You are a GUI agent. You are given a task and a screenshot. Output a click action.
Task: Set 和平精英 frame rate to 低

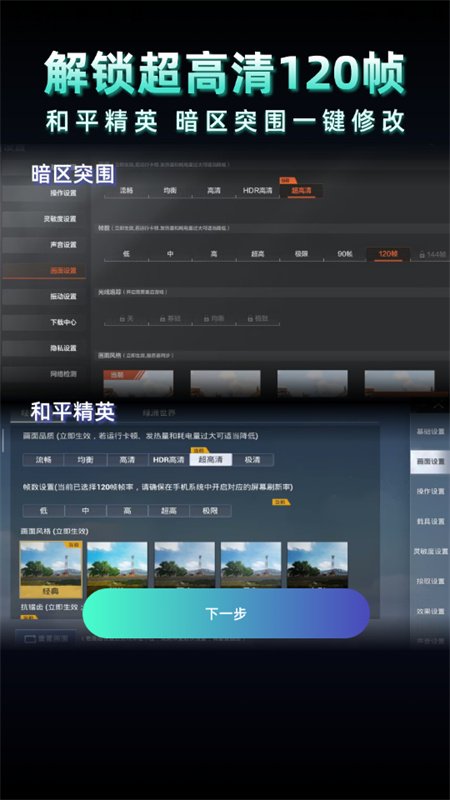coord(43,511)
